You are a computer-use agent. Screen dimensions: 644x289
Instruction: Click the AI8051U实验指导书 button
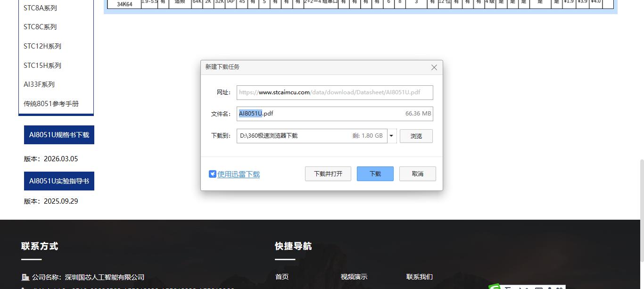(x=59, y=181)
